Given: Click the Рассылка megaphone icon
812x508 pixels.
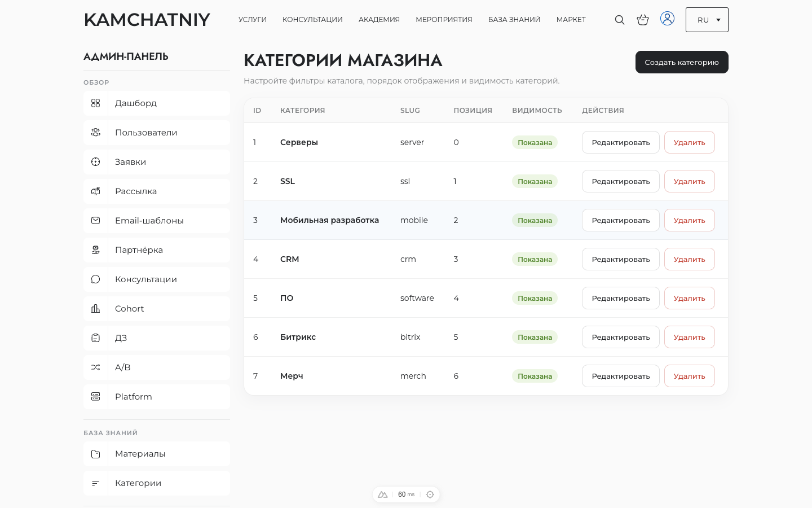Looking at the screenshot, I should [x=96, y=191].
